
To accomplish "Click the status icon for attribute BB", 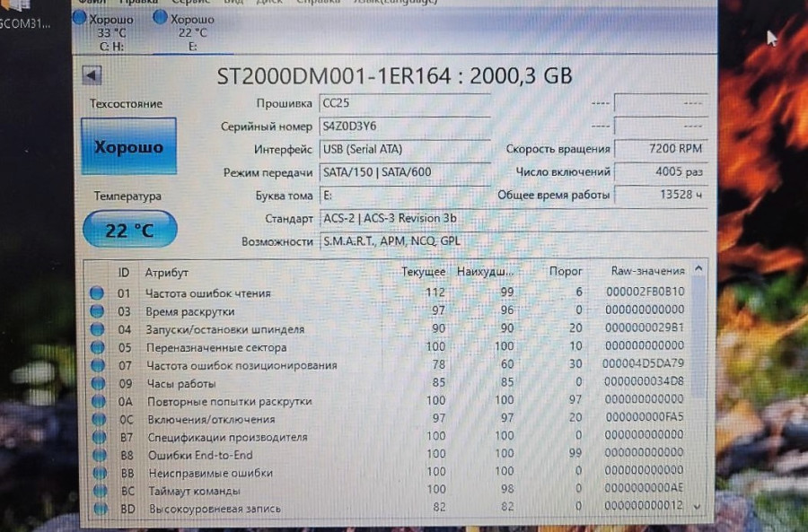I will click(x=100, y=472).
